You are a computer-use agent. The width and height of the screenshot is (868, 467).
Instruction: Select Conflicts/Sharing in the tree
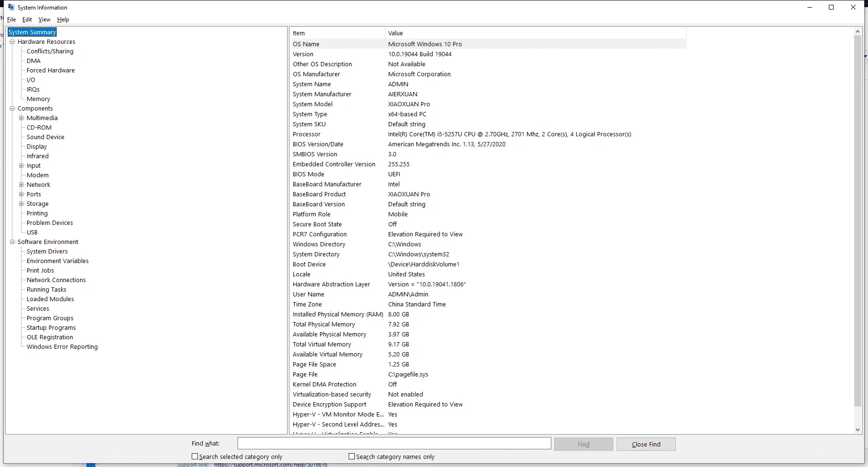point(50,51)
